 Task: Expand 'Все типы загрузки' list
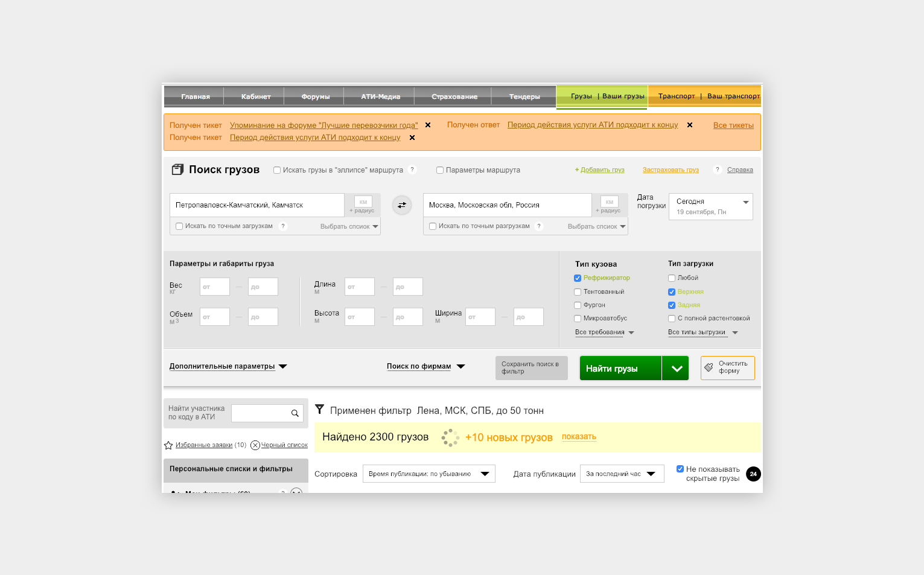pos(703,332)
